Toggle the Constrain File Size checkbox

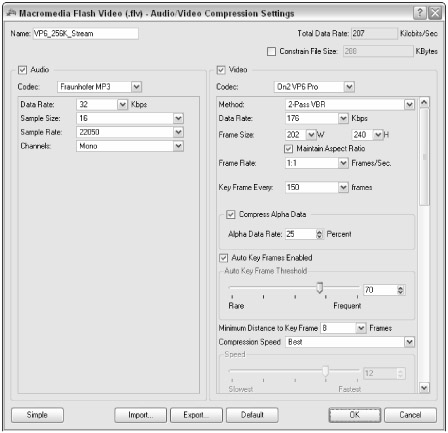point(271,51)
